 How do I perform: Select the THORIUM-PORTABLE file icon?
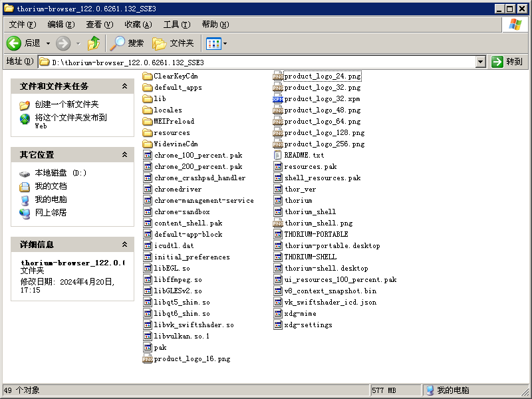278,235
